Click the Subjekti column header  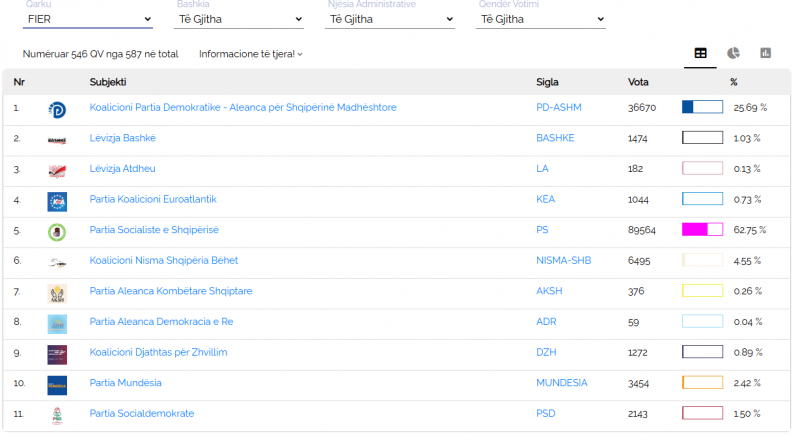click(x=108, y=82)
